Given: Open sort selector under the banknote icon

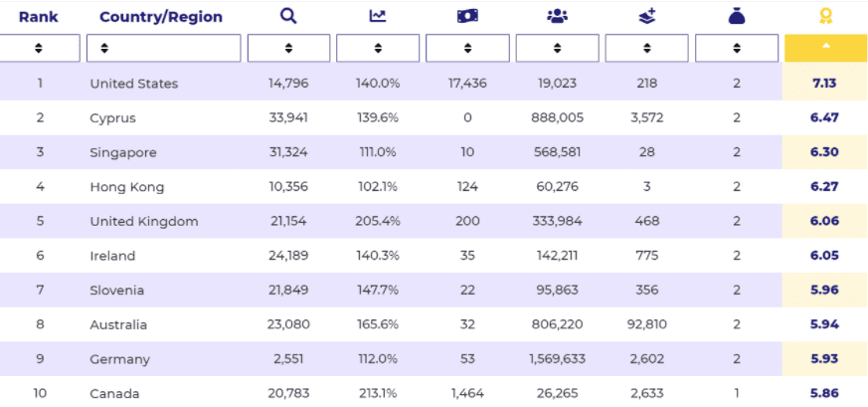Looking at the screenshot, I should pos(467,48).
